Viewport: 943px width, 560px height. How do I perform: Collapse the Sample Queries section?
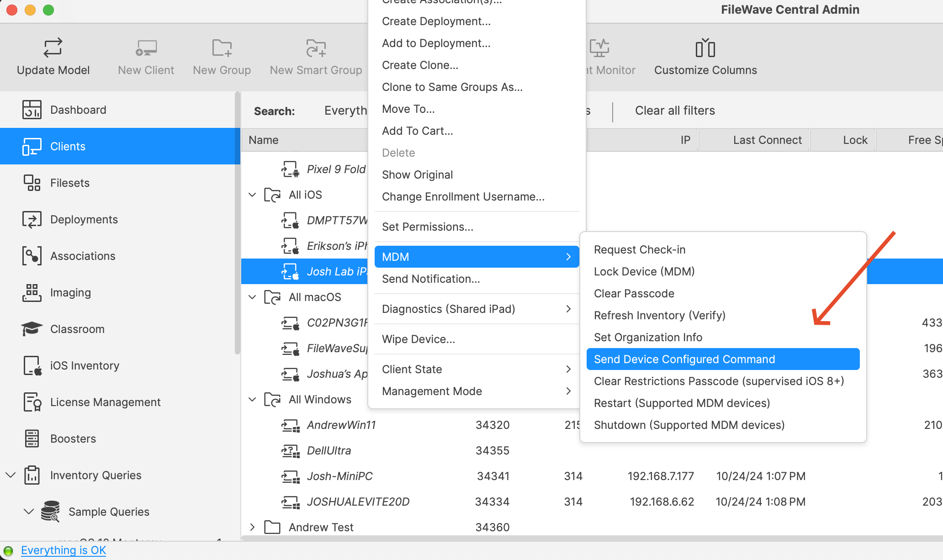click(29, 512)
